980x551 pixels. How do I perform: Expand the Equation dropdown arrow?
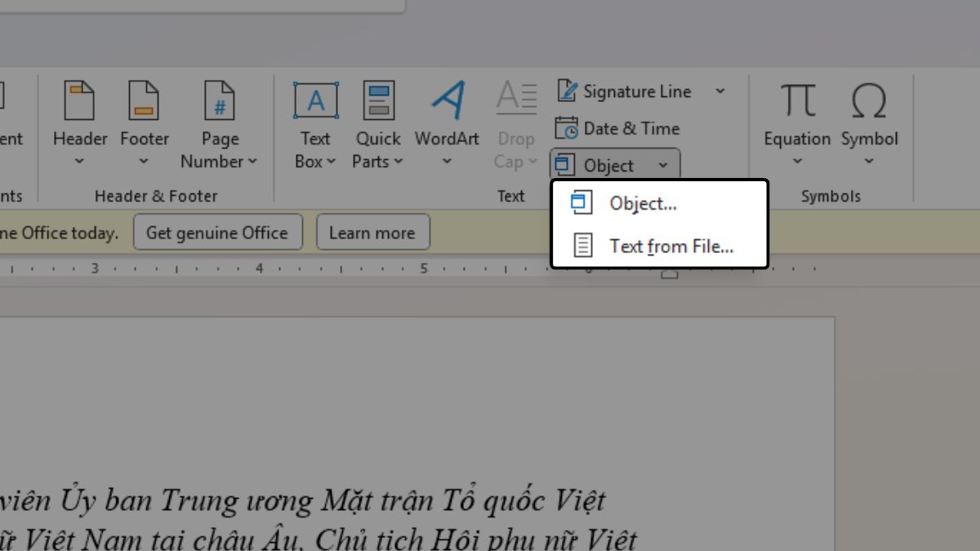[797, 162]
